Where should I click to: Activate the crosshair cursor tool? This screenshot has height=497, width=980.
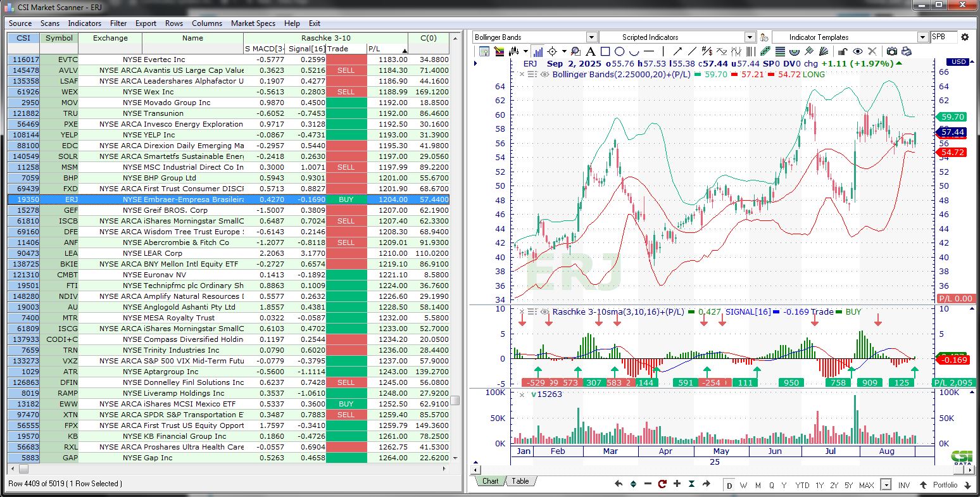click(552, 51)
